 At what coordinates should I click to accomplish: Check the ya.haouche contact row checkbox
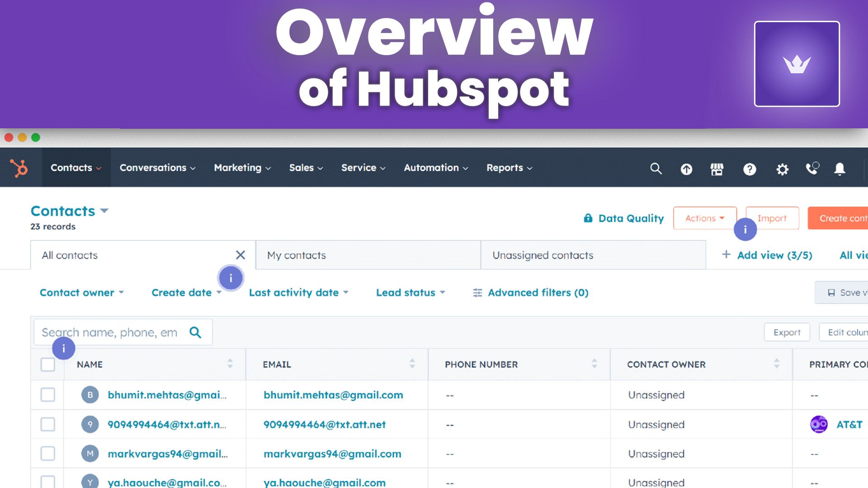coord(47,482)
